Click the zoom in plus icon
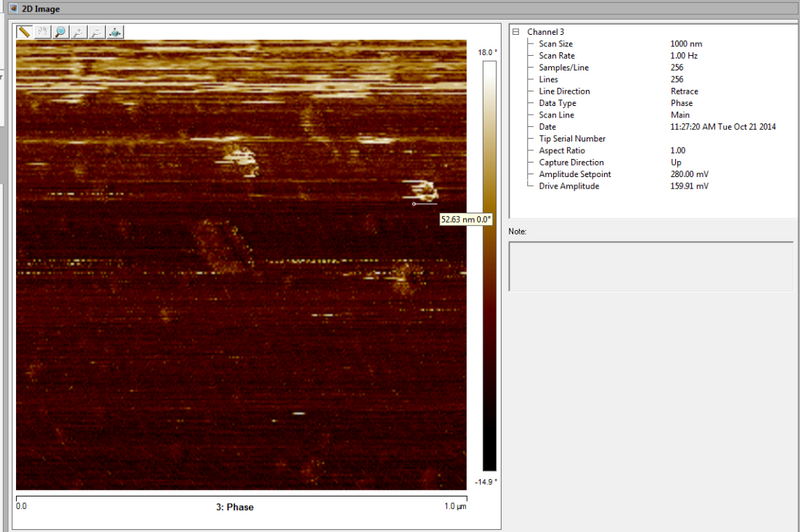Viewport: 800px width, 532px height. (x=80, y=32)
